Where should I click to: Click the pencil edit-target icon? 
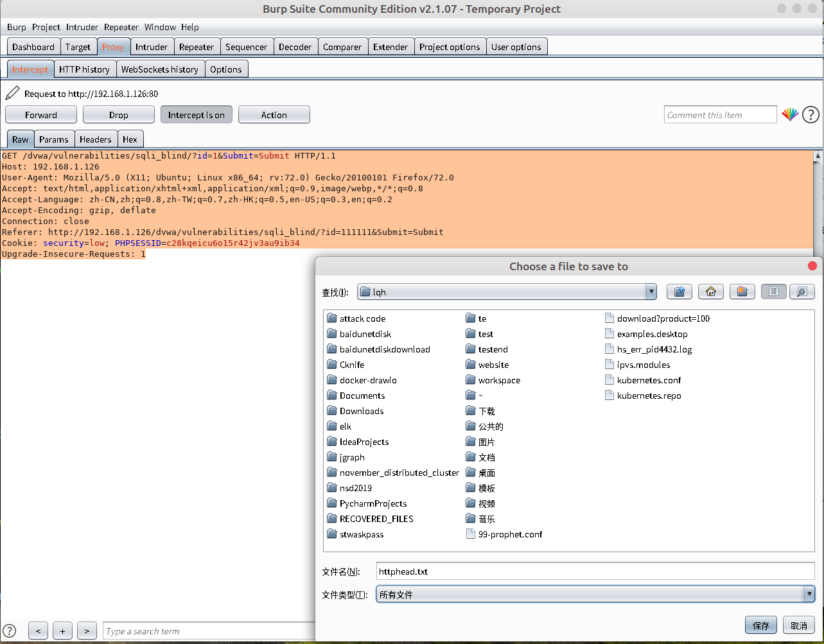12,94
